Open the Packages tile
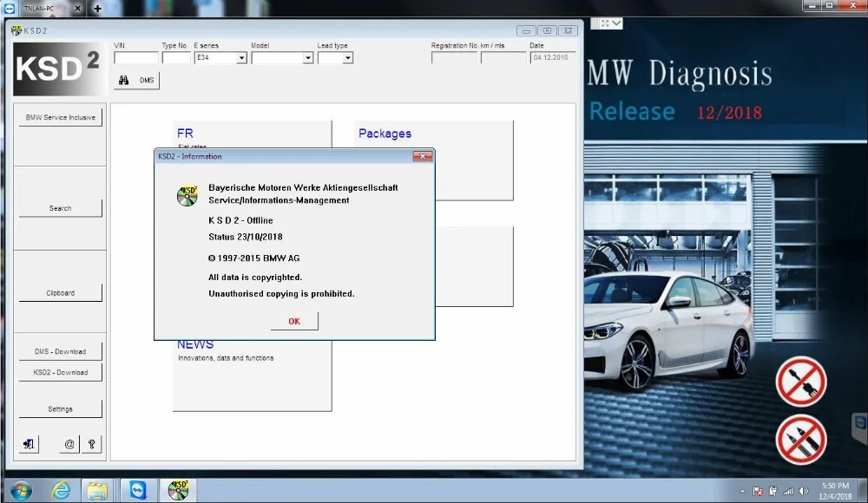 [433, 160]
